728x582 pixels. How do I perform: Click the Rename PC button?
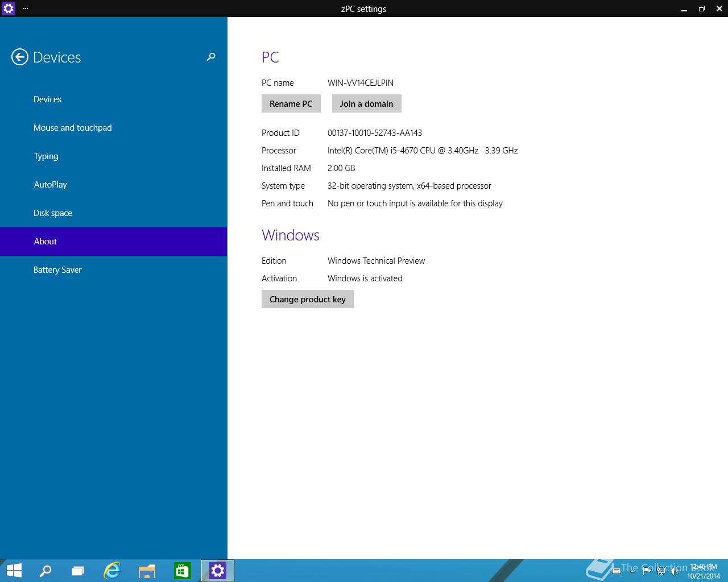coord(291,103)
